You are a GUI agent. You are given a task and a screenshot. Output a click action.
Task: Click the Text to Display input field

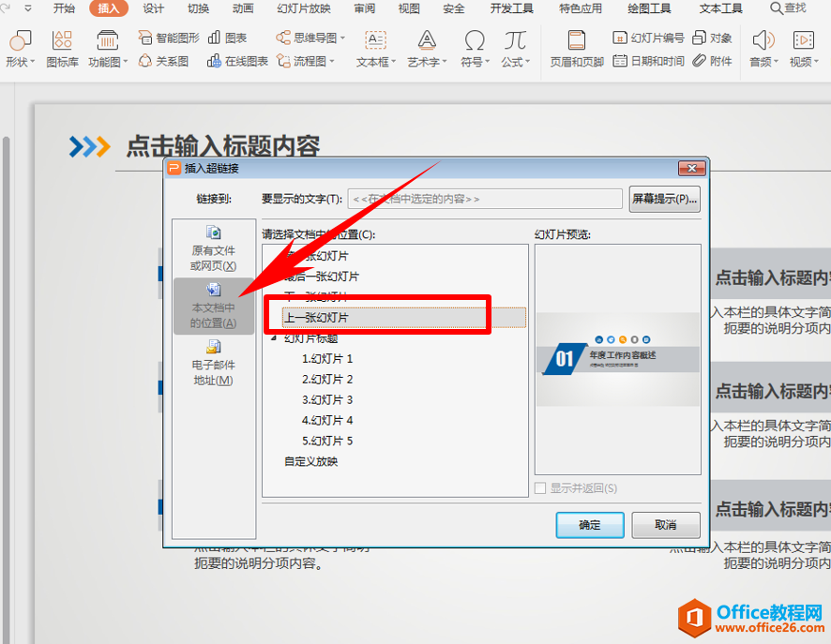pyautogui.click(x=485, y=199)
